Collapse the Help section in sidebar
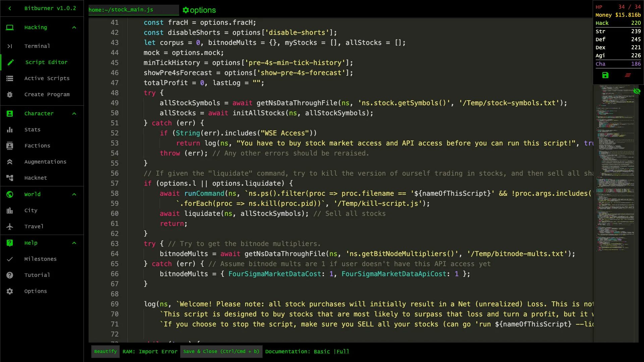This screenshot has width=644, height=362. click(74, 243)
